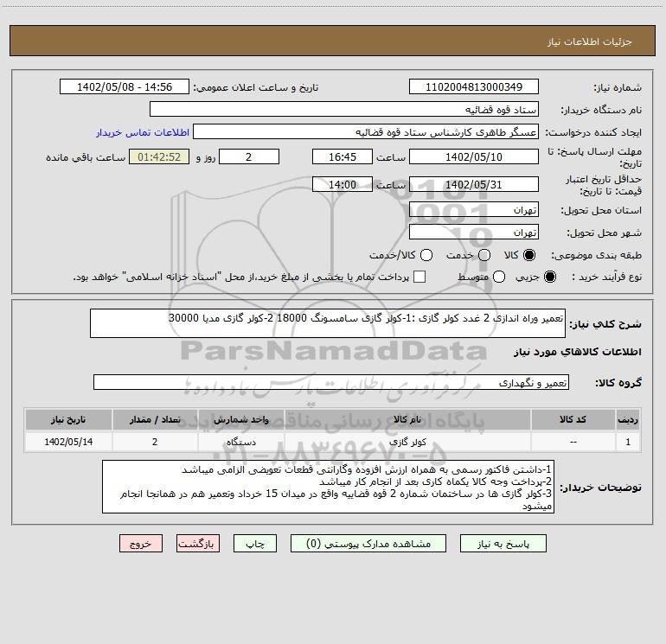Click the response deadline date 1402/05/10
666x644 pixels.
474,156
